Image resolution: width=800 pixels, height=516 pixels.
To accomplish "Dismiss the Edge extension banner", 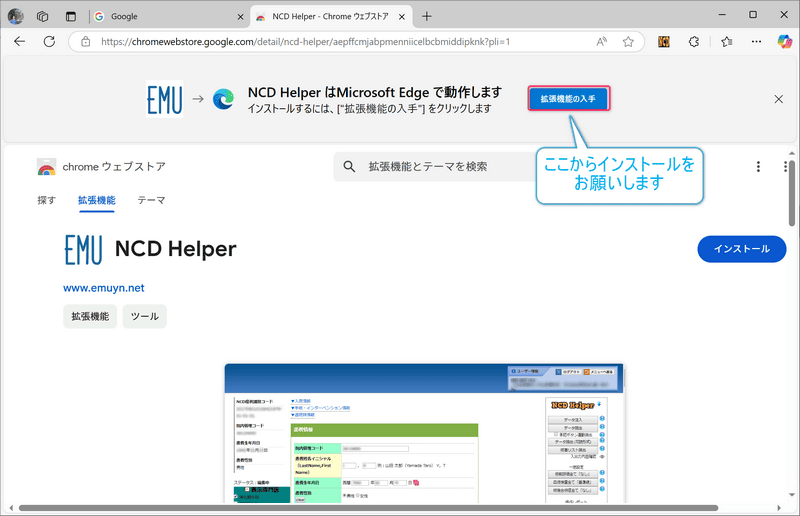I will click(x=779, y=99).
